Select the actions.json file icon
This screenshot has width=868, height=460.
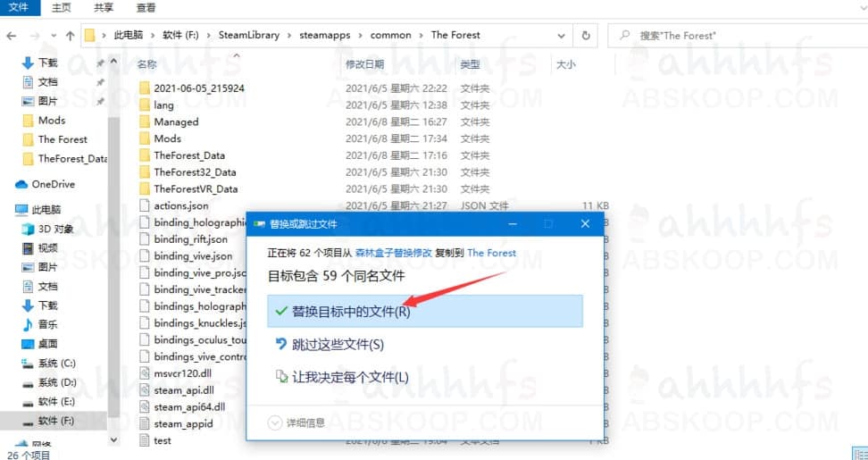pos(145,205)
